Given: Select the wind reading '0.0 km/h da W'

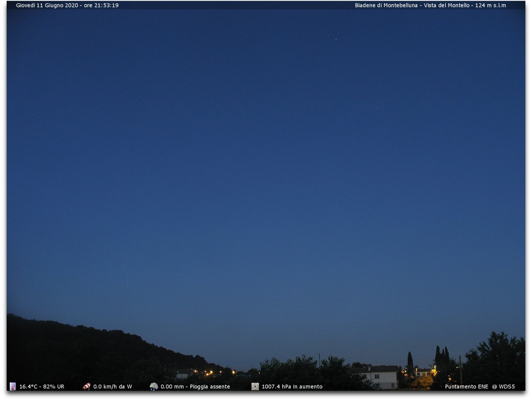Looking at the screenshot, I should pos(112,387).
